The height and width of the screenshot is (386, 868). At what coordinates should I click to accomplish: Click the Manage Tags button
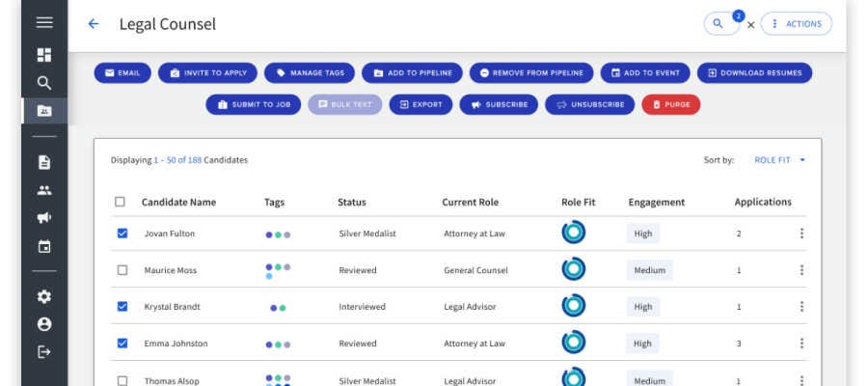point(310,73)
